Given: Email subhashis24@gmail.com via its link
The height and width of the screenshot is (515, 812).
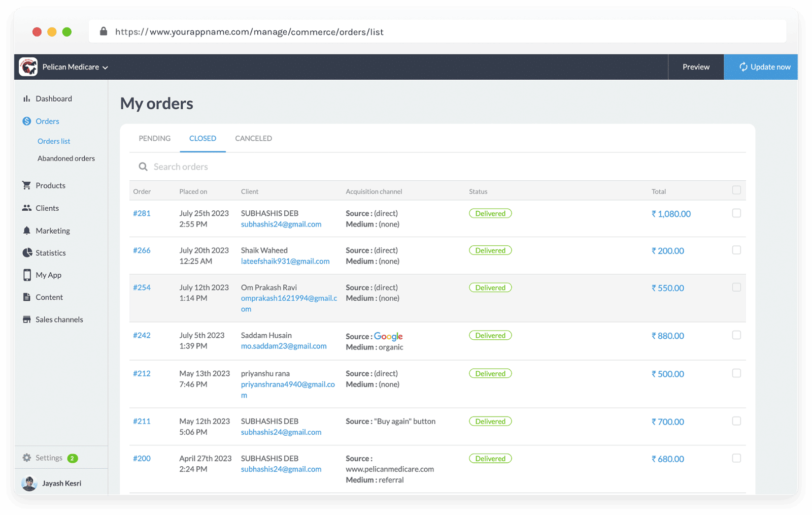Looking at the screenshot, I should point(281,224).
